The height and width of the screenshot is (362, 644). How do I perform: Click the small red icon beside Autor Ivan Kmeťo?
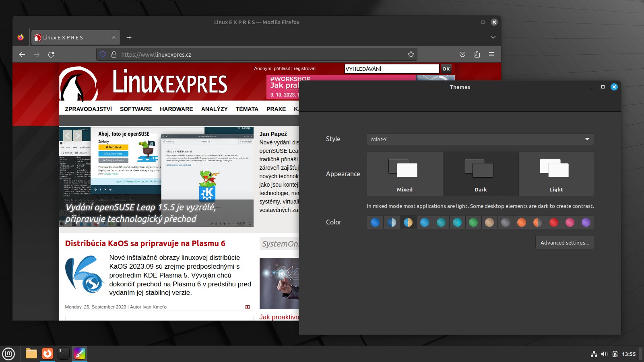point(248,307)
